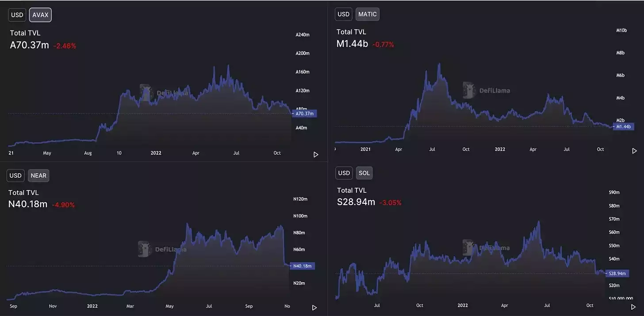This screenshot has height=316, width=644.
Task: Click the DefiLlama llama icon on the MATIC chart
Action: [469, 90]
